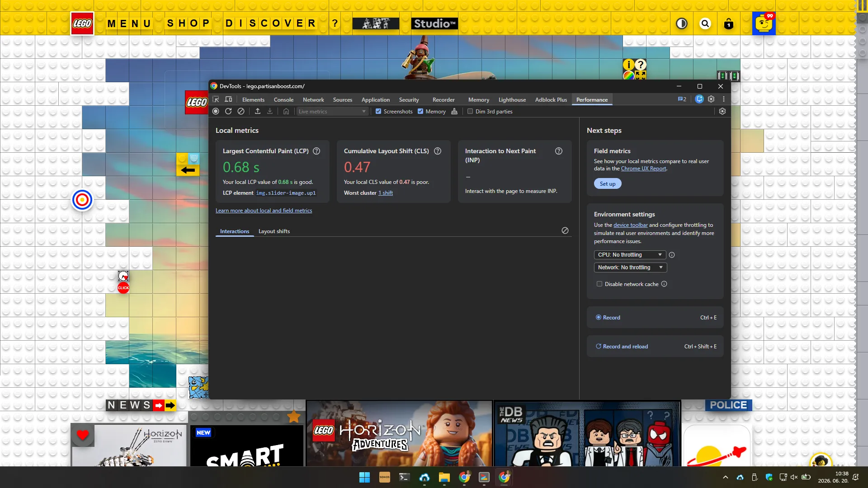The image size is (868, 488).
Task: Open the Network: No throttling dropdown
Action: [630, 267]
